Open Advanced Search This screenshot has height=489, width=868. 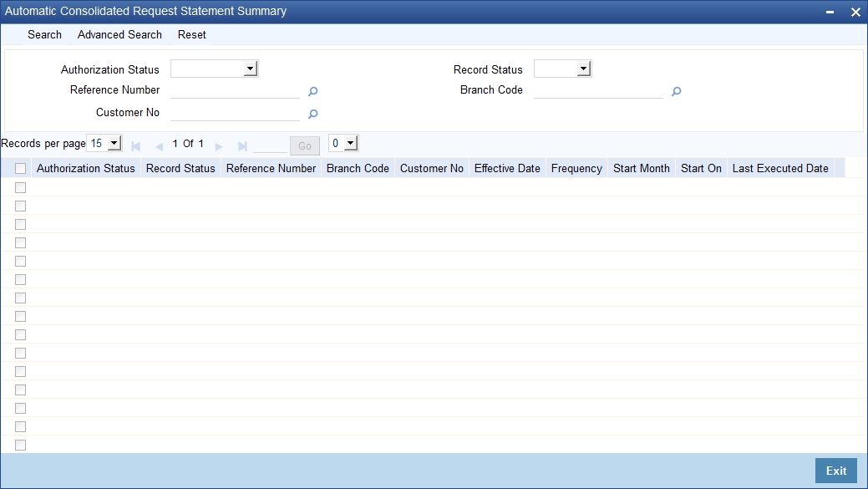[x=119, y=34]
